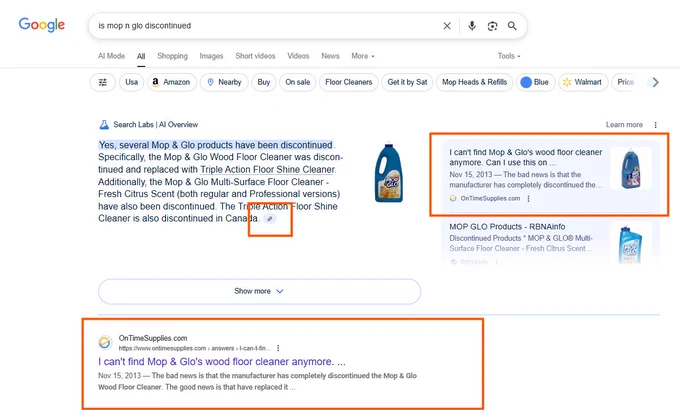Image resolution: width=680 pixels, height=410 pixels.
Task: Open the OnTimeSupplies wood floor cleaner source card
Action: click(550, 175)
